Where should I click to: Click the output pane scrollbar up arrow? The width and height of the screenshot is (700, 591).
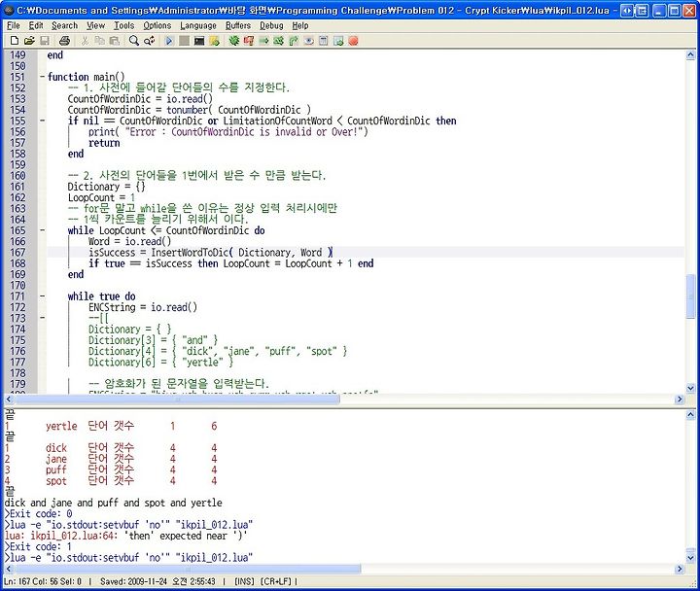pyautogui.click(x=690, y=415)
